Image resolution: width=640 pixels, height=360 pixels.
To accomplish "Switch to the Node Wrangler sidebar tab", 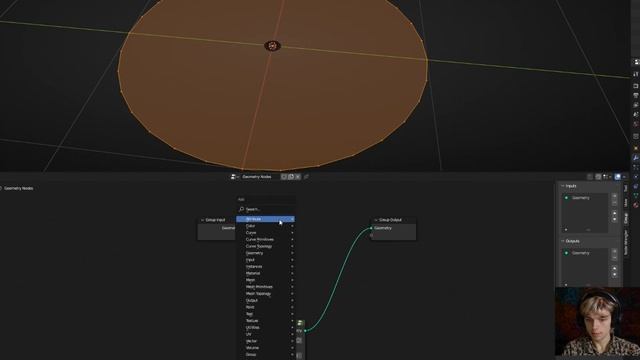I will [626, 242].
